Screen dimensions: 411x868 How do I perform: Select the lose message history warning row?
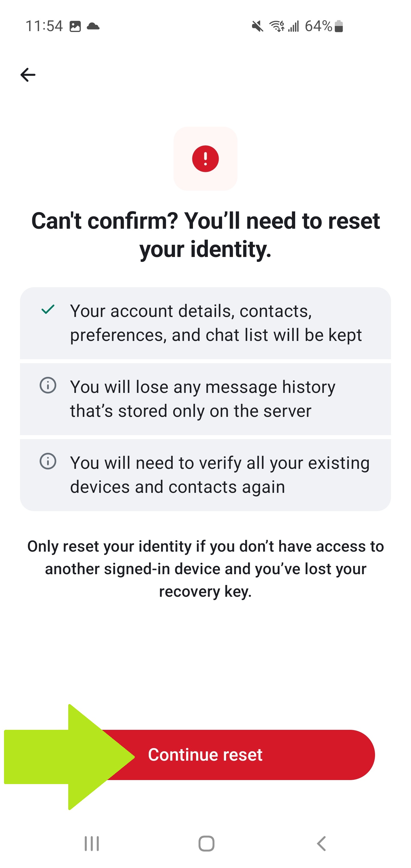click(205, 399)
